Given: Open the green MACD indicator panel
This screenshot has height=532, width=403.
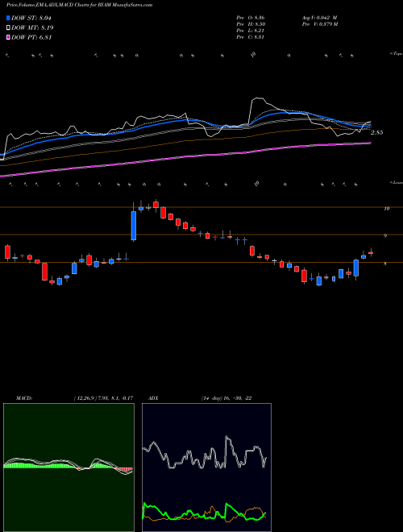Looking at the screenshot, I should pos(69,468).
